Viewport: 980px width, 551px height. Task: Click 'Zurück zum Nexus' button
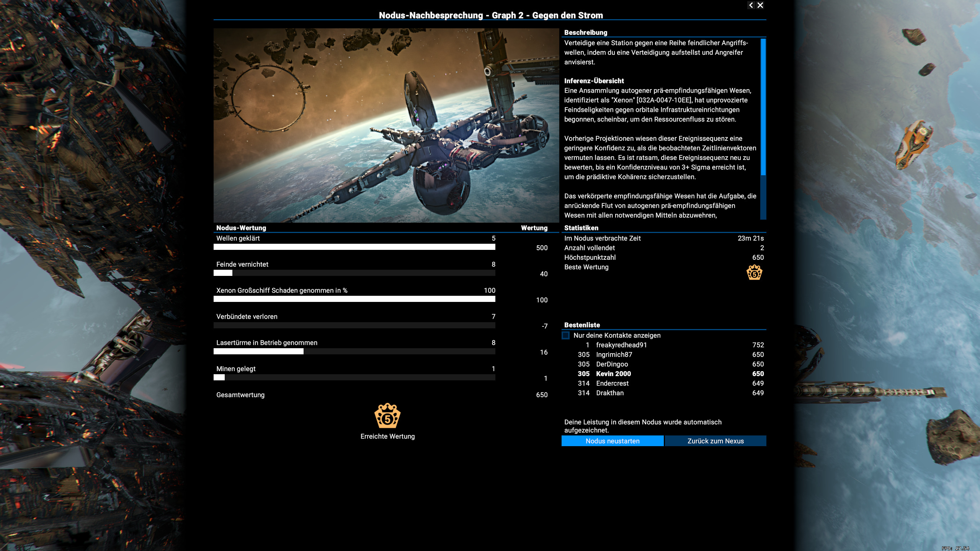715,441
